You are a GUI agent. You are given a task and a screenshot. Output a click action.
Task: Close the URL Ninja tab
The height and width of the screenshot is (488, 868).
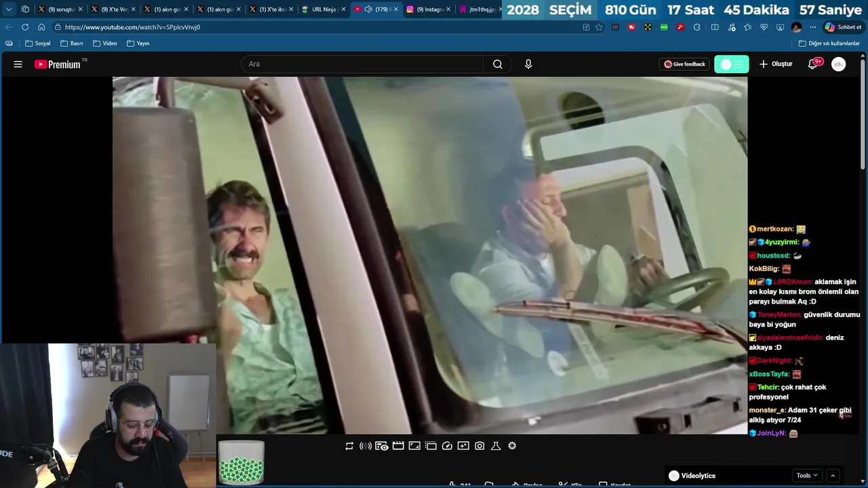(x=343, y=9)
